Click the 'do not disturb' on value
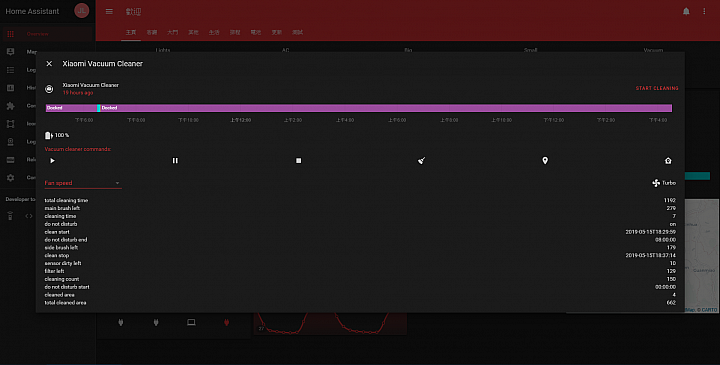 coord(673,224)
